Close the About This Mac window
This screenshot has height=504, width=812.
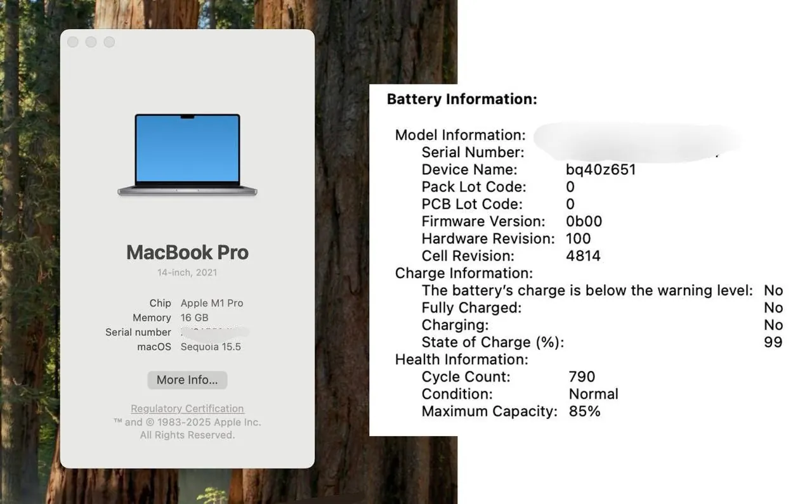pos(73,42)
